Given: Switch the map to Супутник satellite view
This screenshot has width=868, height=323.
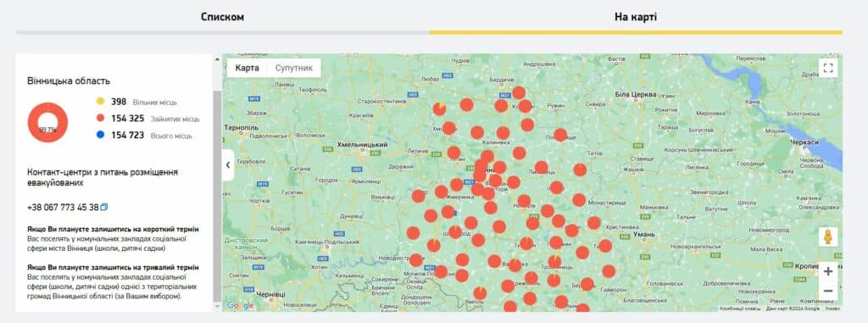Looking at the screenshot, I should 294,68.
